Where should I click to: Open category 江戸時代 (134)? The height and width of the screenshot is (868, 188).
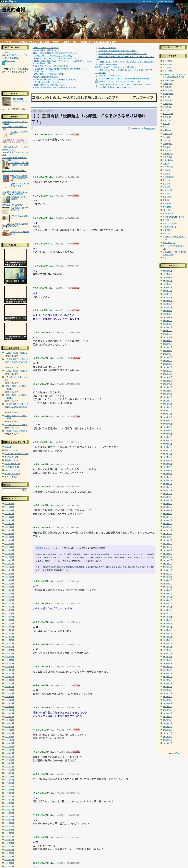pos(168,177)
